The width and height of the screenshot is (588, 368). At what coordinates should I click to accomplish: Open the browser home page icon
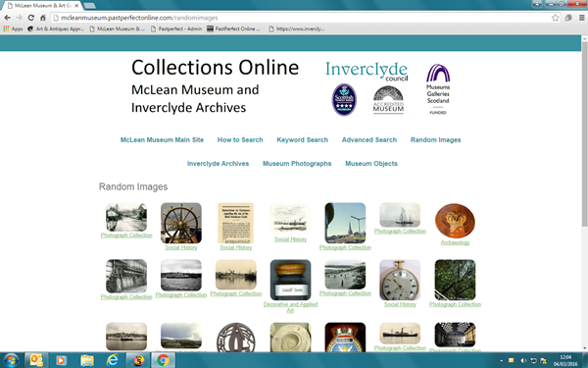[43, 18]
